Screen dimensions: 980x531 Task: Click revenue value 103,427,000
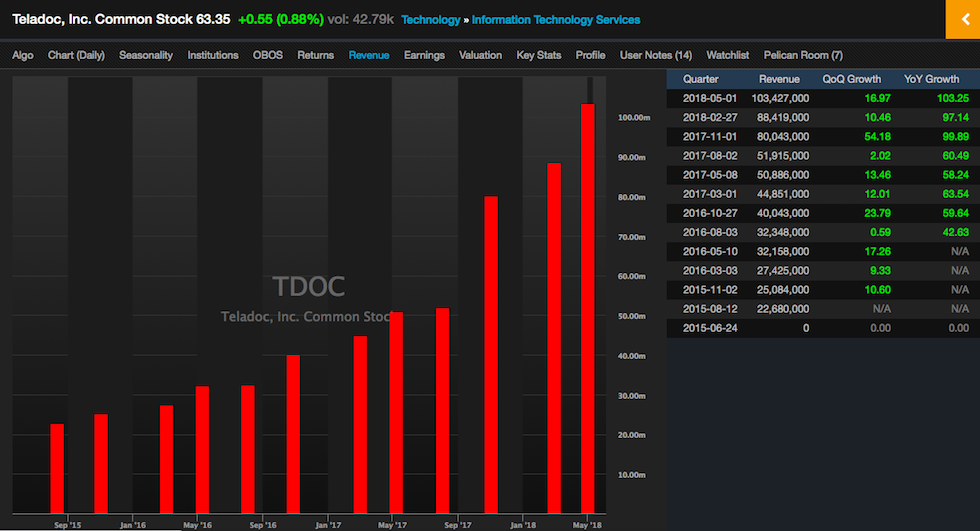(780, 98)
